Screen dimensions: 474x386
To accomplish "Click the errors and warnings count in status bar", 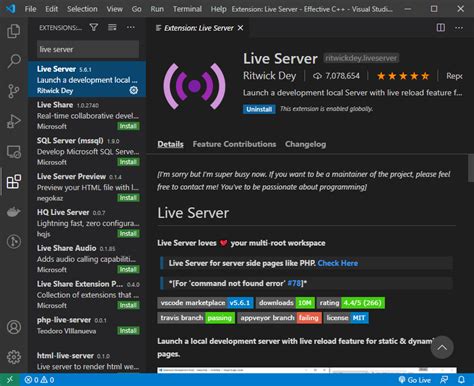I will click(x=39, y=380).
